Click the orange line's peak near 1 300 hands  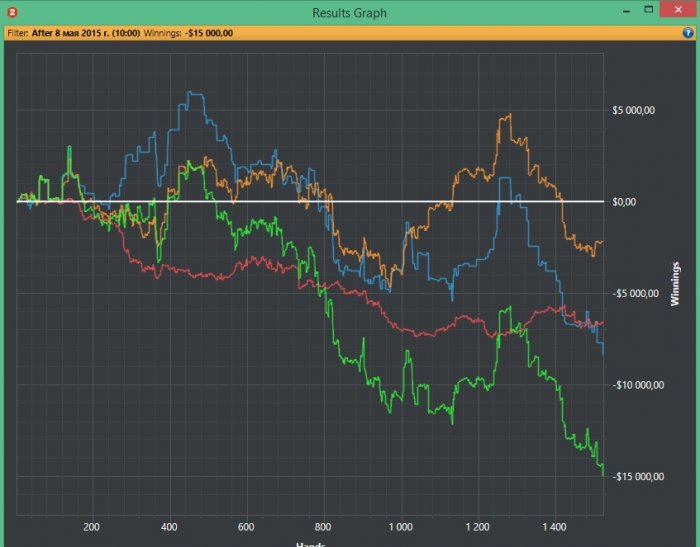(510, 115)
